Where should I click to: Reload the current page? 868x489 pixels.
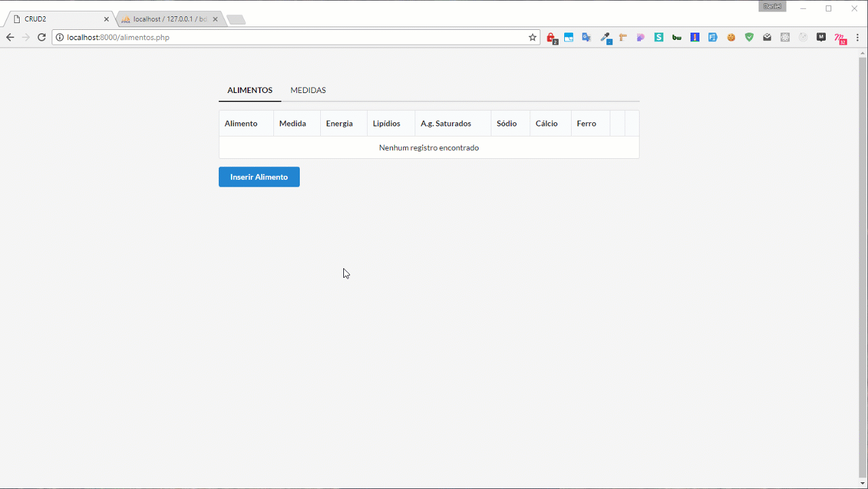coord(41,37)
